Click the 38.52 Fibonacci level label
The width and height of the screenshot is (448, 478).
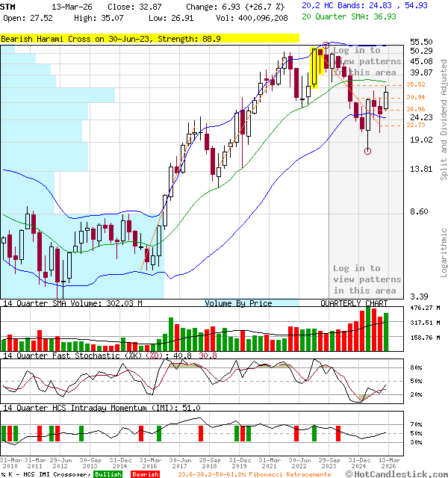(x=416, y=84)
